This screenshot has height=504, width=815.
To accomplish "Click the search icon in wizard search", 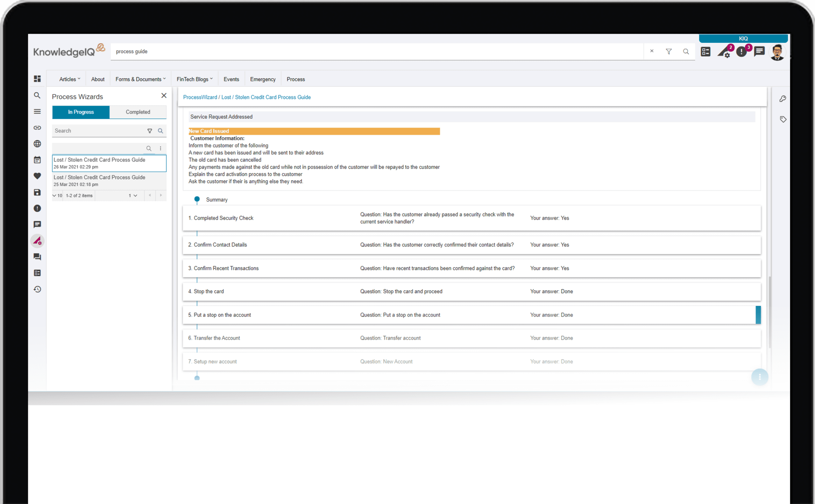I will pyautogui.click(x=160, y=131).
